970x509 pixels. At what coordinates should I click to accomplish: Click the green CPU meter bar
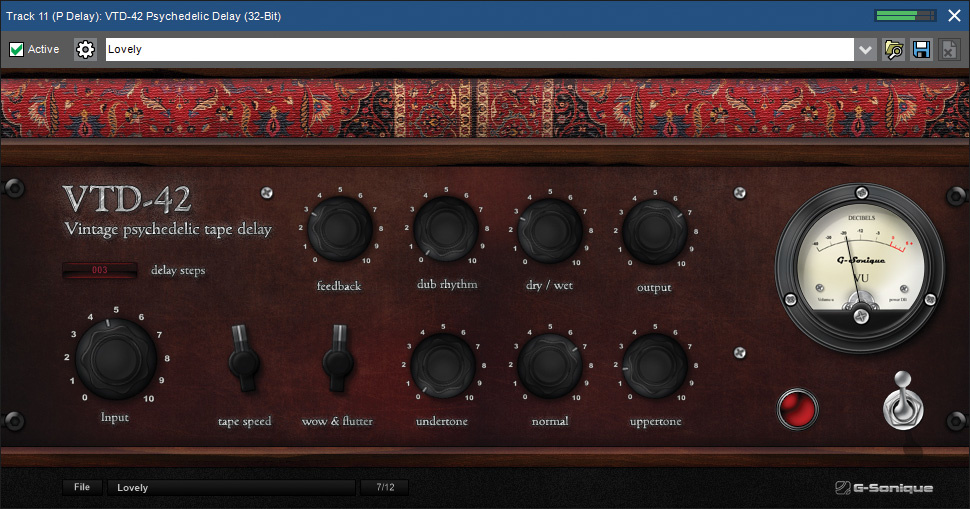906,15
